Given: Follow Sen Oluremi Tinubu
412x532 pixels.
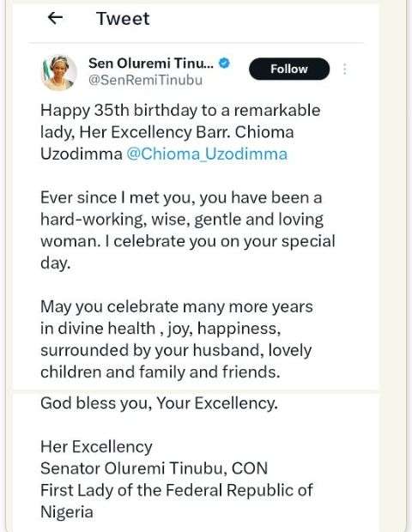Looking at the screenshot, I should (x=289, y=69).
